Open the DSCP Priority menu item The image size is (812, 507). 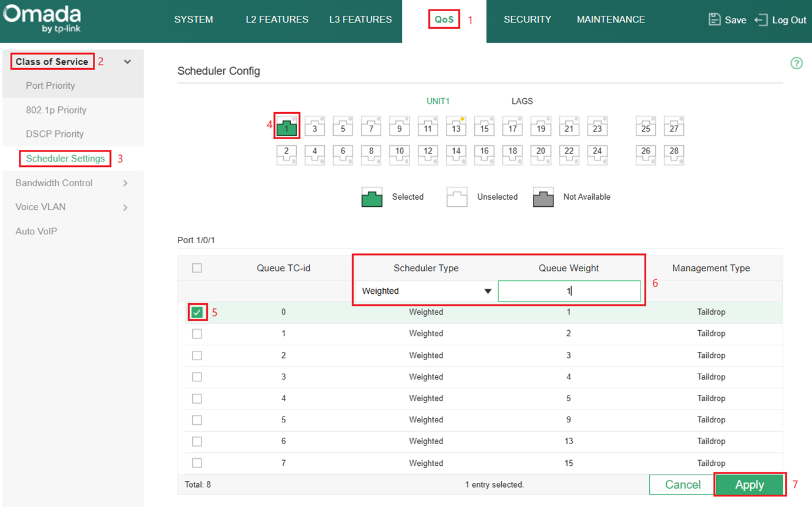tap(53, 134)
